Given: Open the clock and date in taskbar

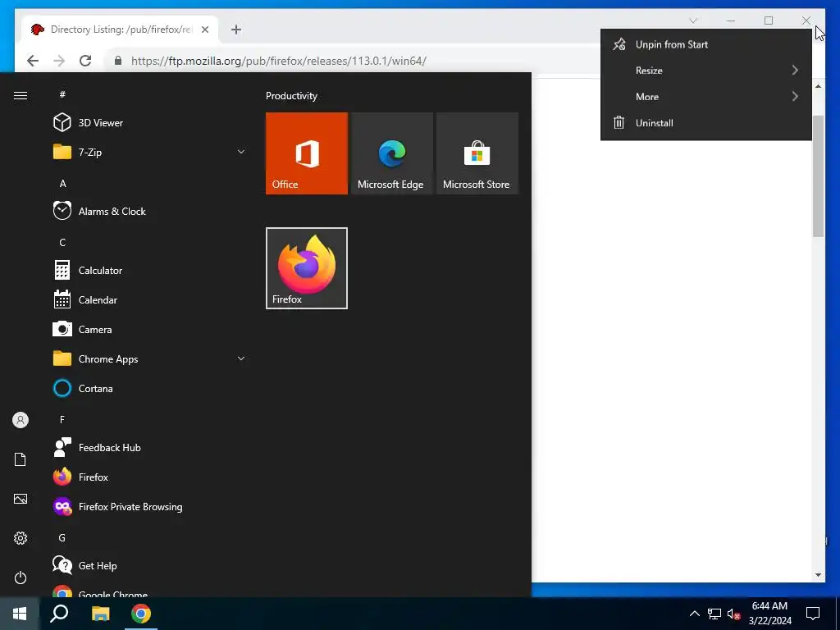Looking at the screenshot, I should coord(769,614).
